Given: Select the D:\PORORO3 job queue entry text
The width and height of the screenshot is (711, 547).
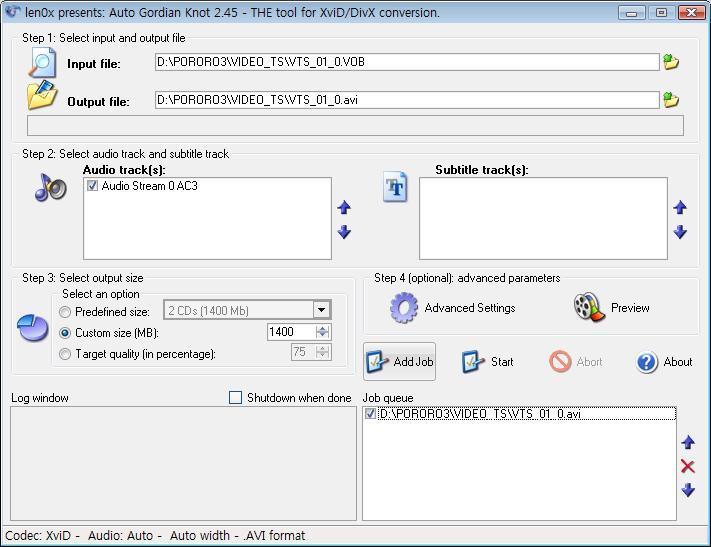Looking at the screenshot, I should [480, 414].
